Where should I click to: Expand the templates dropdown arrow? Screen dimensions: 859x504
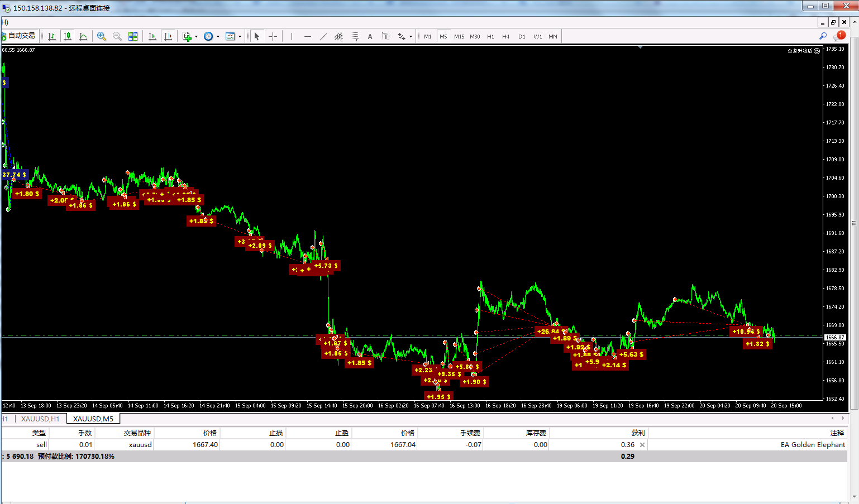(240, 36)
